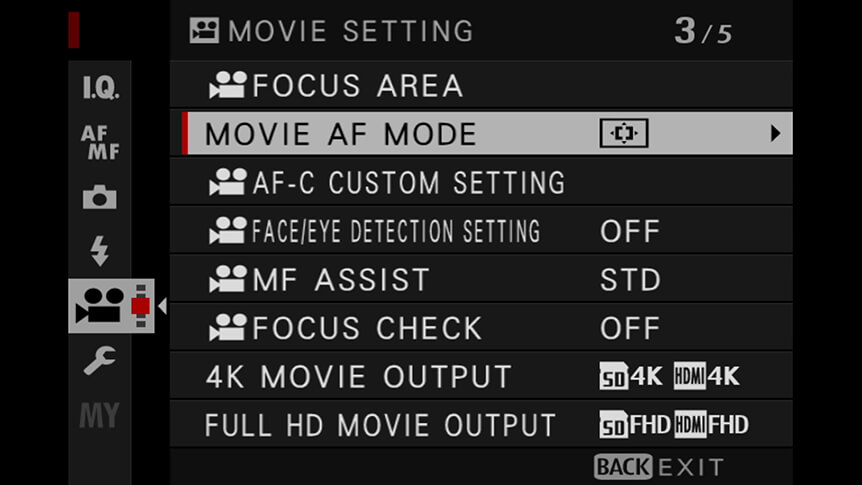The width and height of the screenshot is (862, 485).
Task: Open the MY menu tab
Action: click(100, 415)
